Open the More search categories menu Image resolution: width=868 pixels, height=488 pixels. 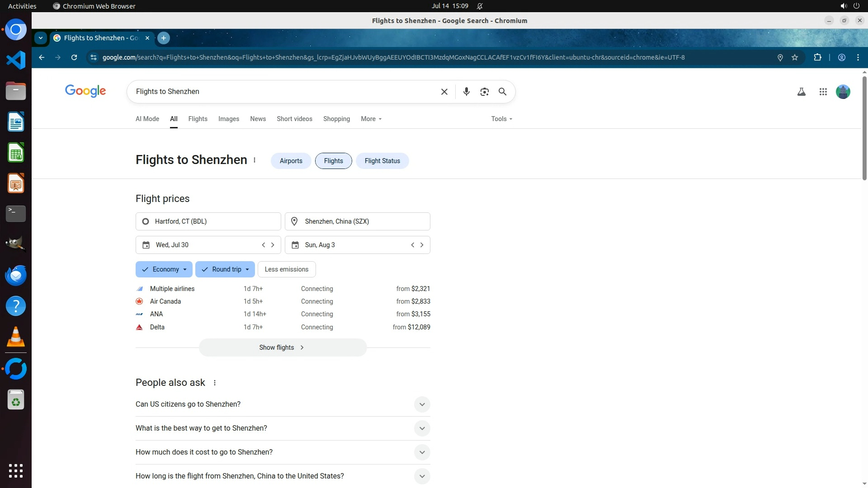(x=371, y=119)
